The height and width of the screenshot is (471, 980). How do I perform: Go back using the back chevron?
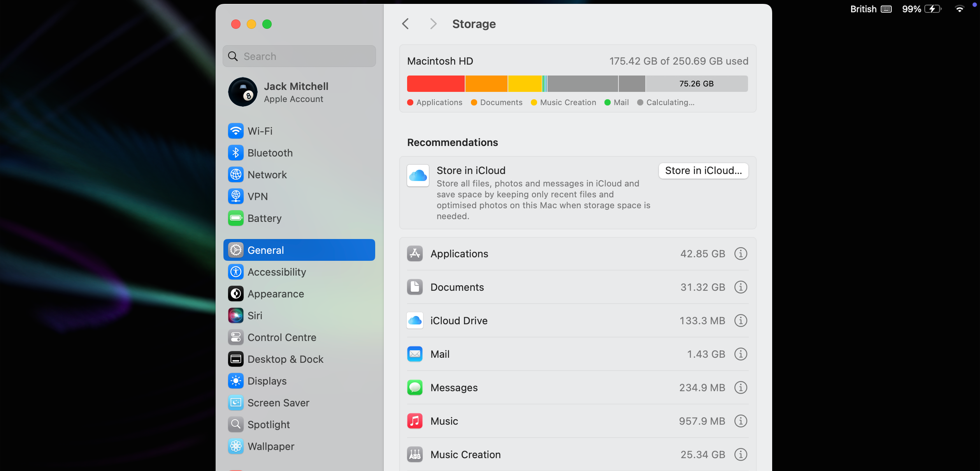[405, 24]
